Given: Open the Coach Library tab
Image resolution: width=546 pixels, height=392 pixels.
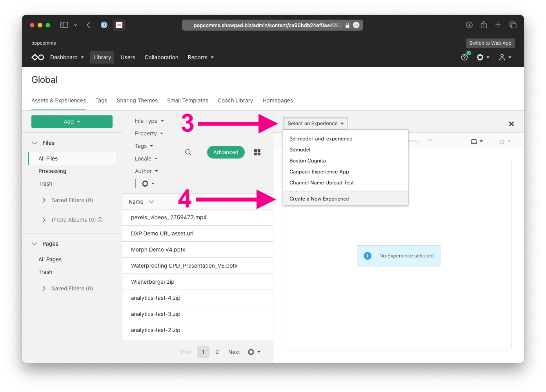Looking at the screenshot, I should (x=235, y=100).
